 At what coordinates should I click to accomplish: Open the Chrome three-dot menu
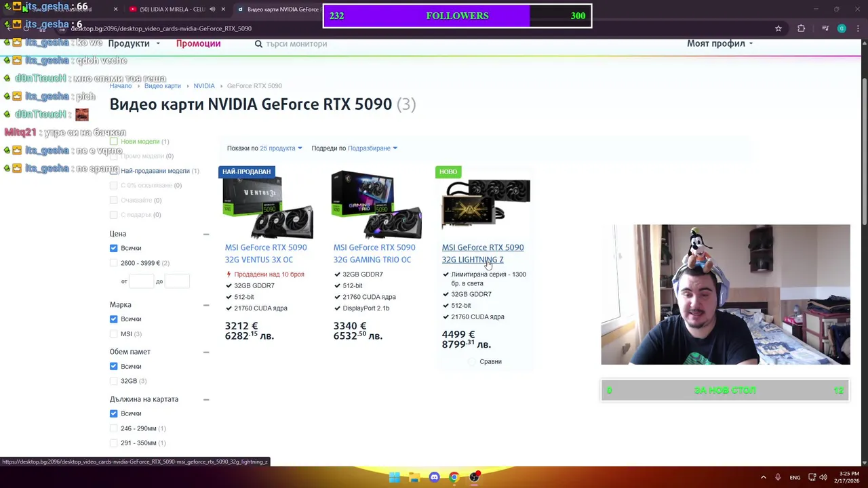[859, 28]
